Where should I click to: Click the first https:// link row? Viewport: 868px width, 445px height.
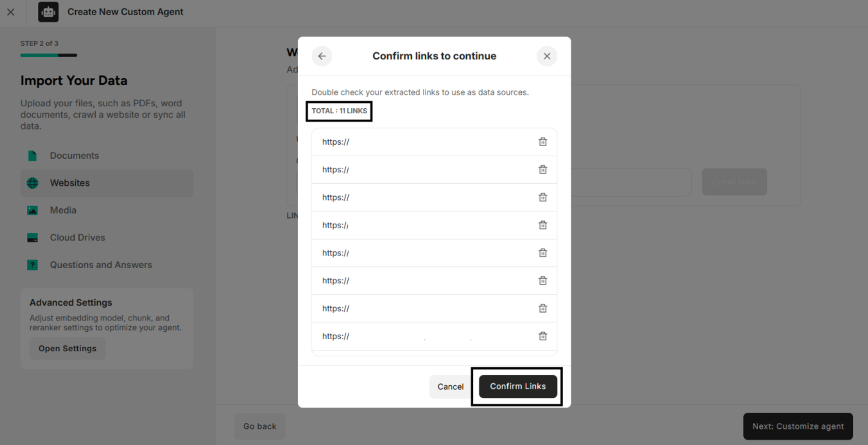[434, 142]
